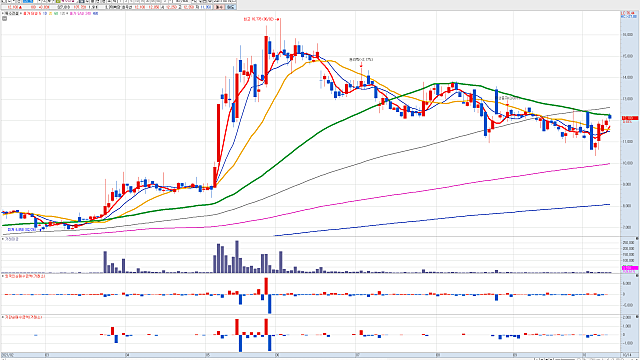
Task: Click the black mid-chart price annotation near July
Action: click(361, 60)
